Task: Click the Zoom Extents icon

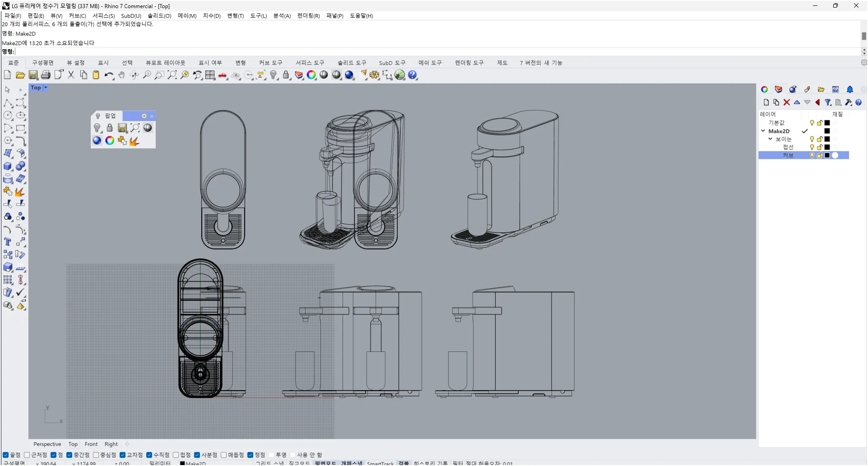Action: pyautogui.click(x=172, y=75)
